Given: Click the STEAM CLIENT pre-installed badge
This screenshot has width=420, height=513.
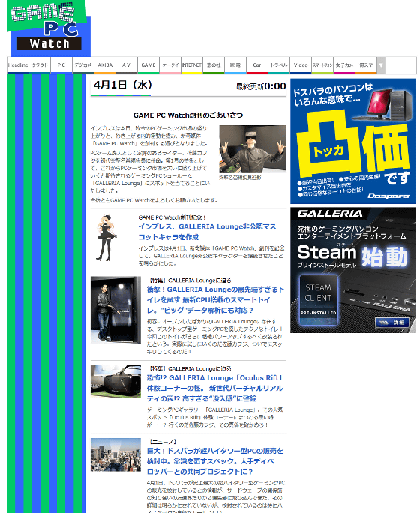Looking at the screenshot, I should point(319,300).
